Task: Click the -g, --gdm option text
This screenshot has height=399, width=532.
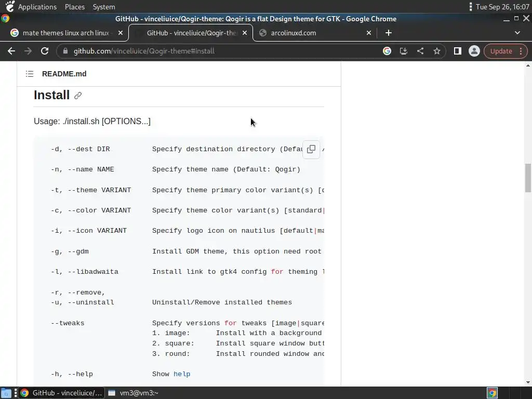Action: tap(70, 251)
